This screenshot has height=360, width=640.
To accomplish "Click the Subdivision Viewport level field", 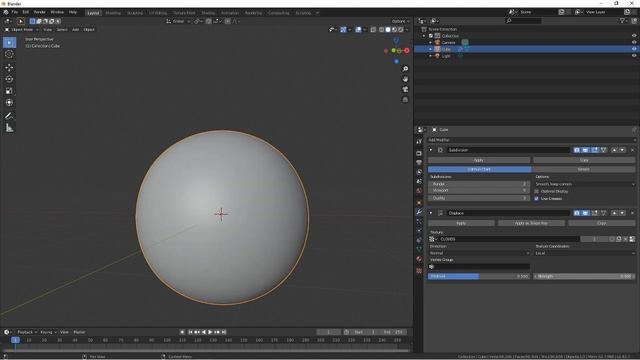I will tap(479, 190).
